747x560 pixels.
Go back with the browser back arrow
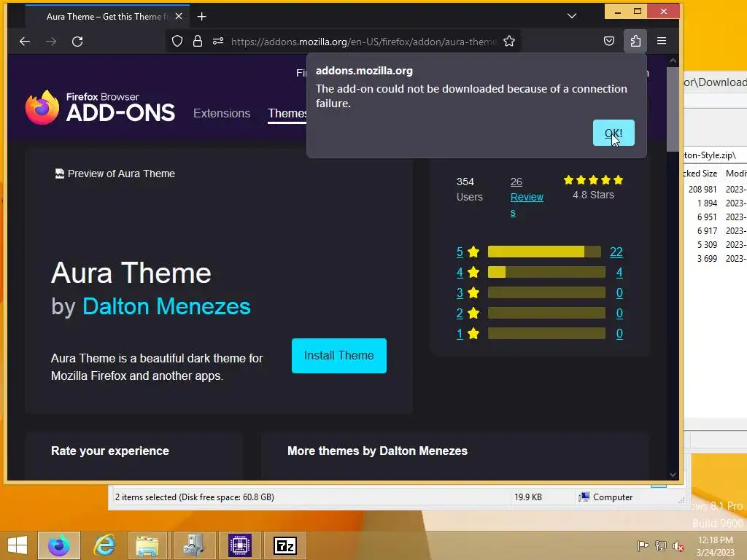(x=25, y=42)
